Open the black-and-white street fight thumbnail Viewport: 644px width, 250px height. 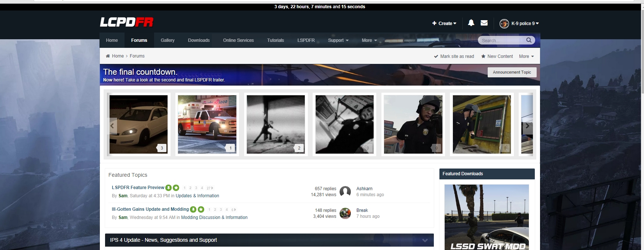tap(276, 124)
